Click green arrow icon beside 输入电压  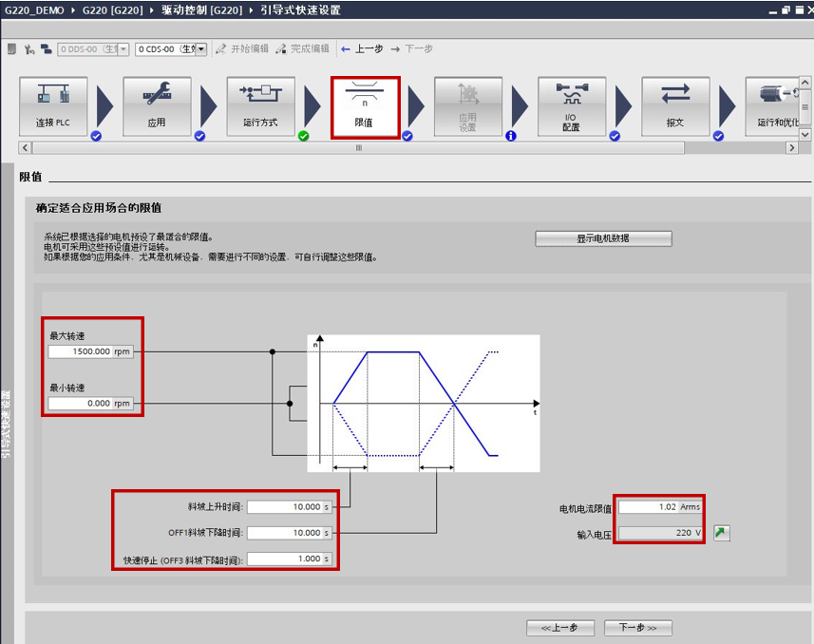pos(722,533)
